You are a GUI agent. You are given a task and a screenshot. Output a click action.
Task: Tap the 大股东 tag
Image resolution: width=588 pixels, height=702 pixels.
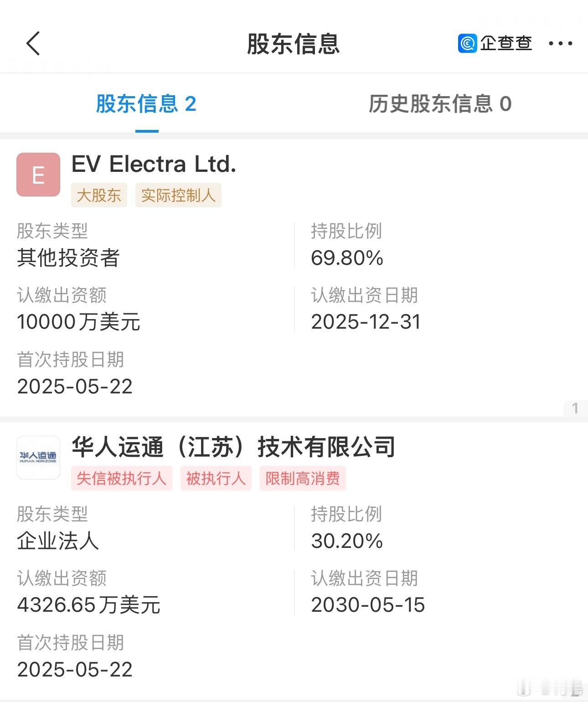point(99,195)
